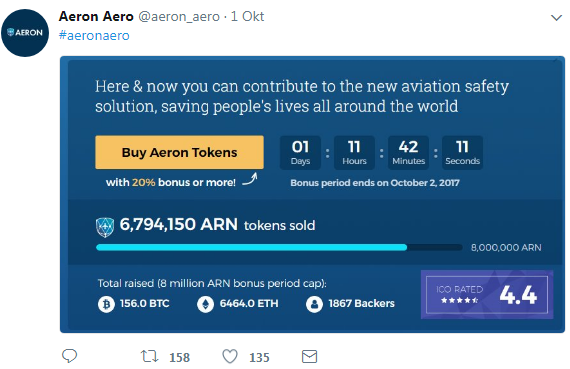
Task: Expand tweet options chevron menu
Action: coord(556,18)
